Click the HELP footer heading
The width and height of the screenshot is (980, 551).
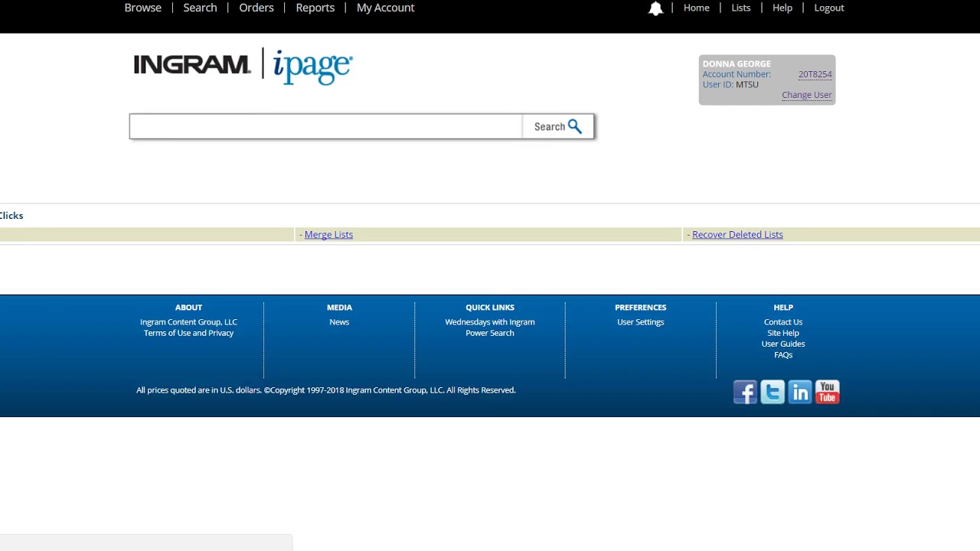[x=783, y=308]
